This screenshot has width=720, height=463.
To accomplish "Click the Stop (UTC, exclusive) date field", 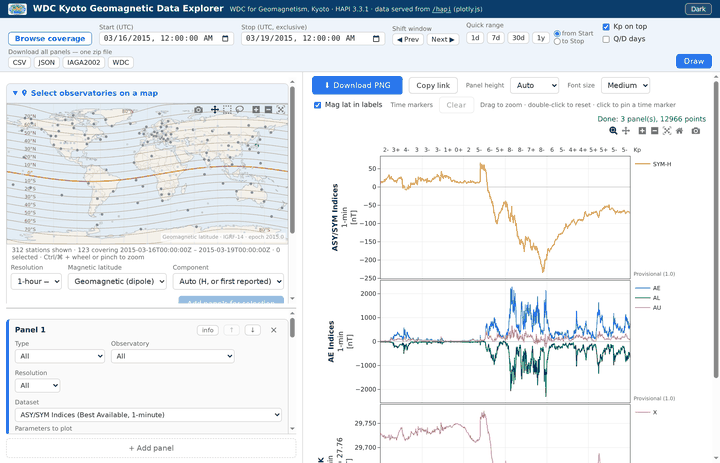I will (x=313, y=39).
